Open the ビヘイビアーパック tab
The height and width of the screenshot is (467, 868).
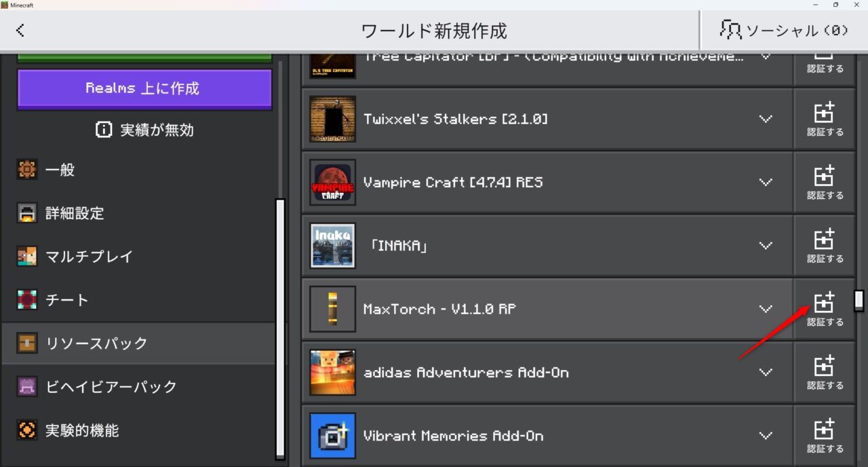[x=138, y=387]
